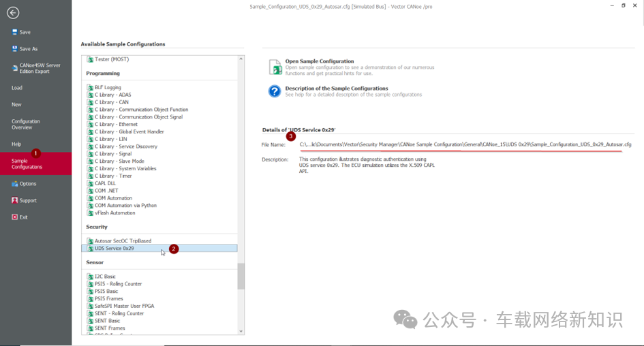
Task: Click the icon beside C Library - Timer
Action: pos(91,176)
